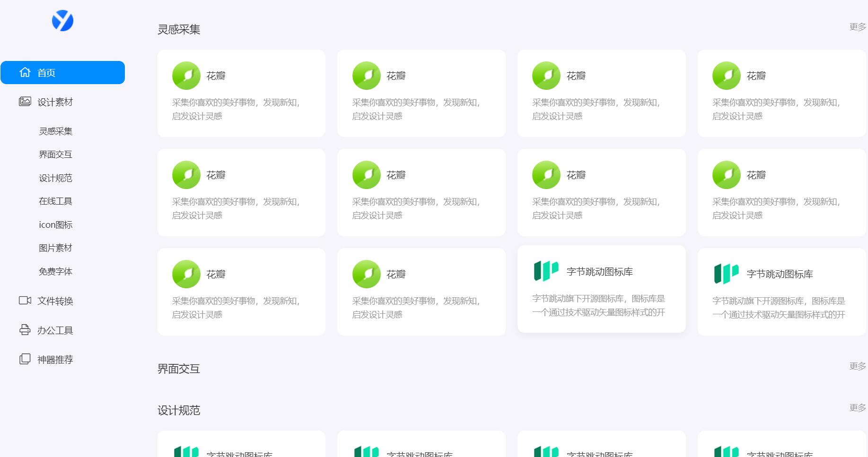
Task: Go to 界面交互 in the sidebar submenu
Action: pyautogui.click(x=55, y=155)
